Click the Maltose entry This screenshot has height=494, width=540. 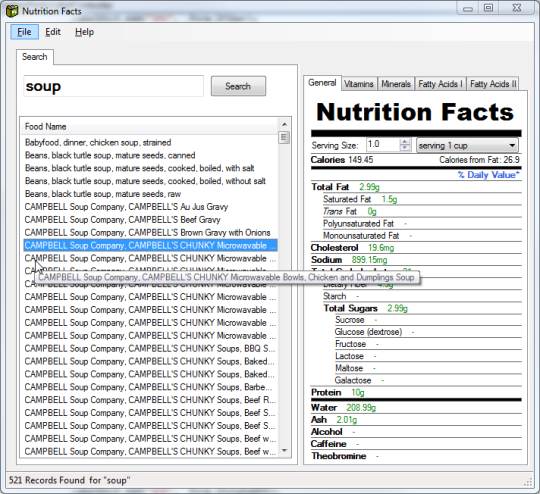(x=355, y=368)
